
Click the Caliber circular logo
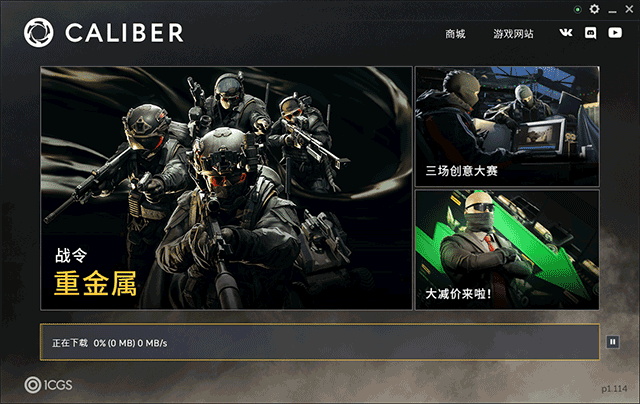(38, 33)
